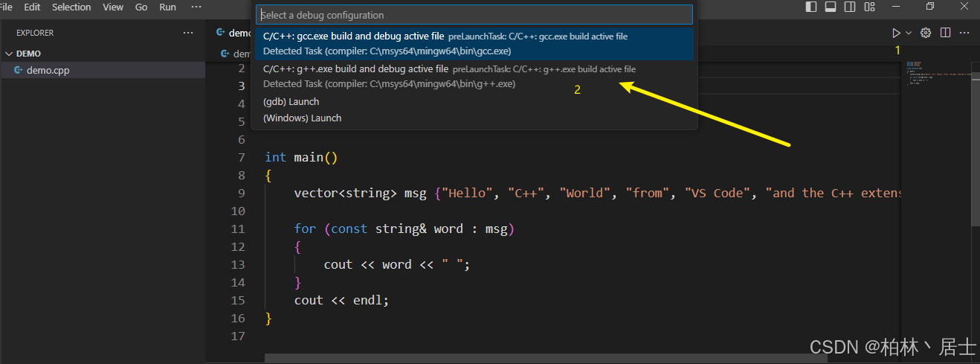This screenshot has height=364, width=980.
Task: Click 'for (const string& word : msg)' line
Action: (x=404, y=229)
